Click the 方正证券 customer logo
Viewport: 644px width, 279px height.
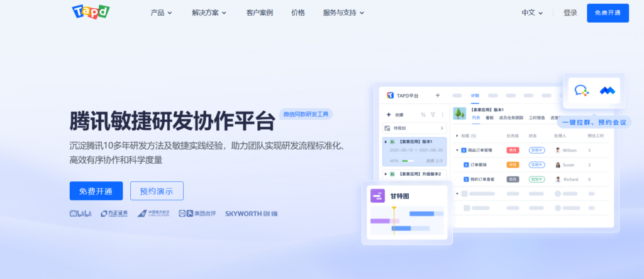[114, 214]
